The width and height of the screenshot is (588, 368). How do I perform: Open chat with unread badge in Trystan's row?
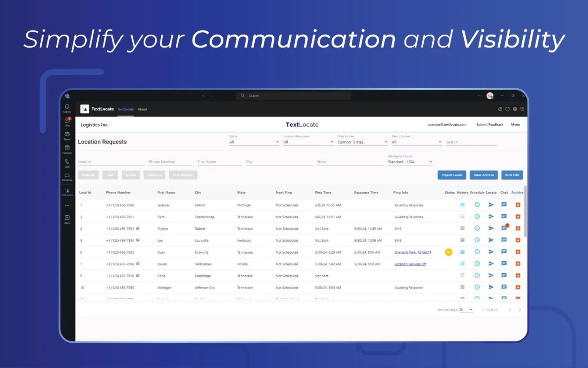pyautogui.click(x=504, y=228)
